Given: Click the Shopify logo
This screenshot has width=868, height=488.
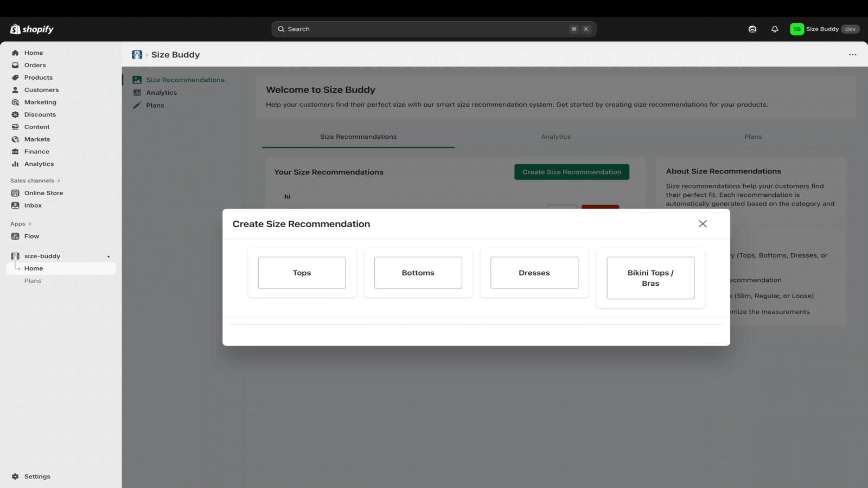Looking at the screenshot, I should (x=32, y=29).
